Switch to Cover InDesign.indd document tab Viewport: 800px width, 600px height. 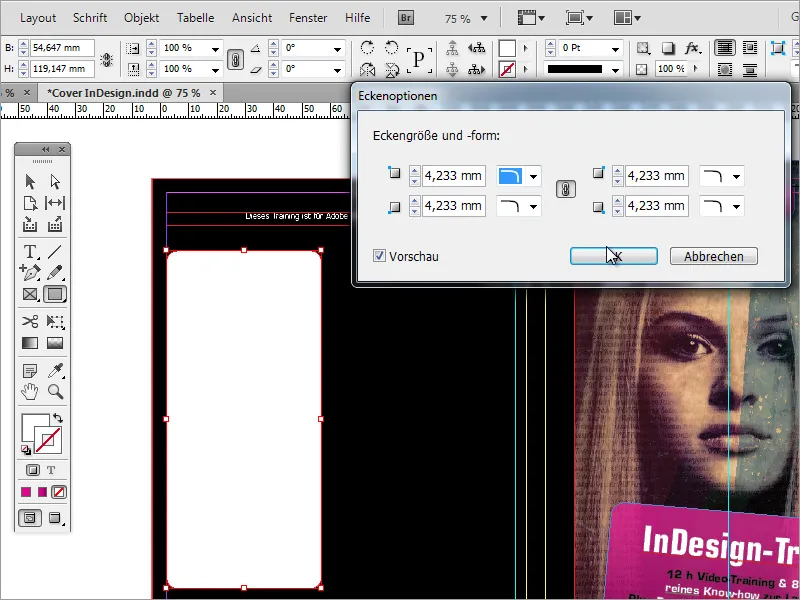(x=123, y=93)
